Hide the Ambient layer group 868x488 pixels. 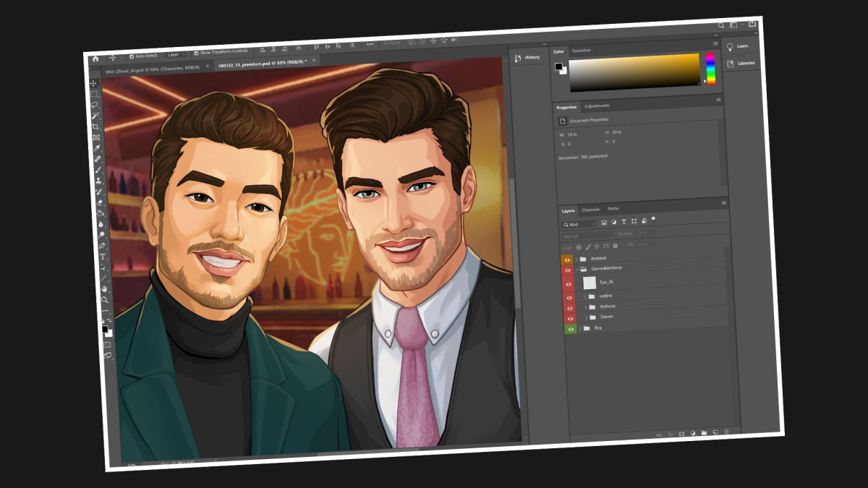567,260
